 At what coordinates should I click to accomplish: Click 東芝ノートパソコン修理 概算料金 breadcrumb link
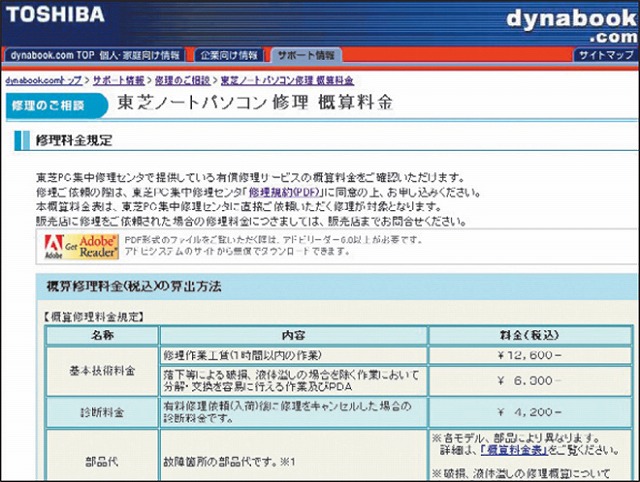[x=288, y=78]
